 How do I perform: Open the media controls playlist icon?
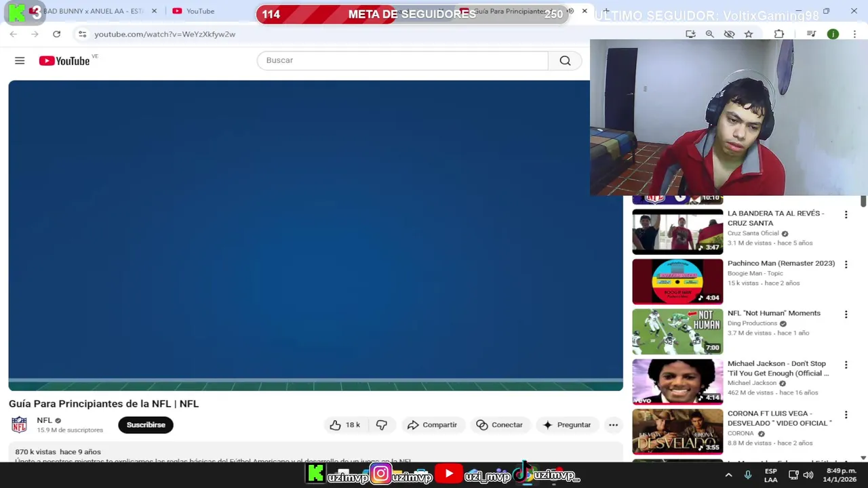(811, 34)
